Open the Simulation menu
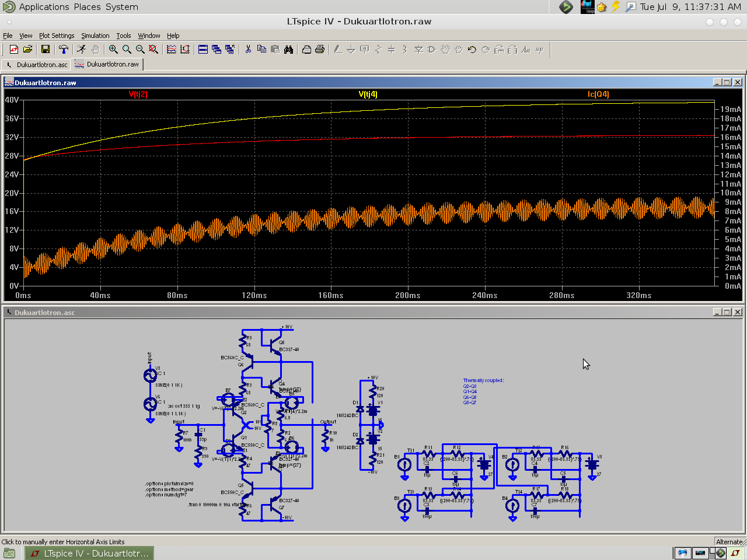Screen dimensions: 747x560 click(95, 36)
